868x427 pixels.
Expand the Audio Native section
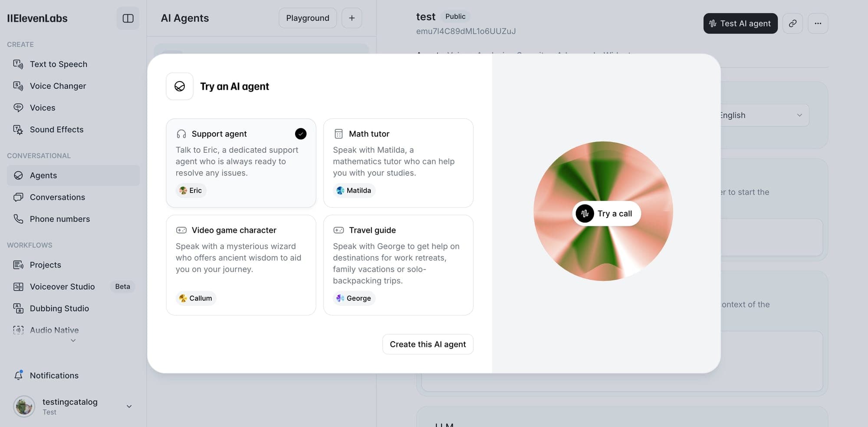tap(73, 340)
